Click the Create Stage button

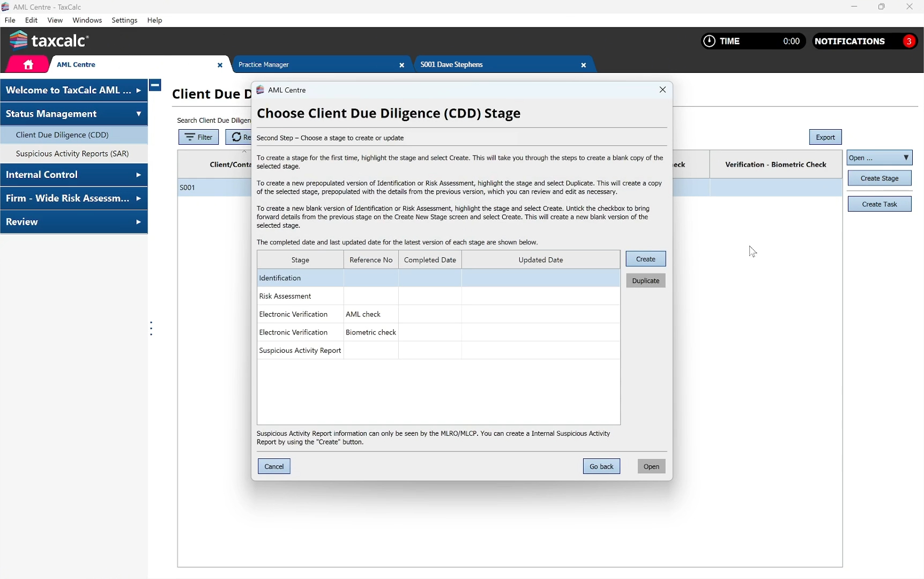(880, 178)
